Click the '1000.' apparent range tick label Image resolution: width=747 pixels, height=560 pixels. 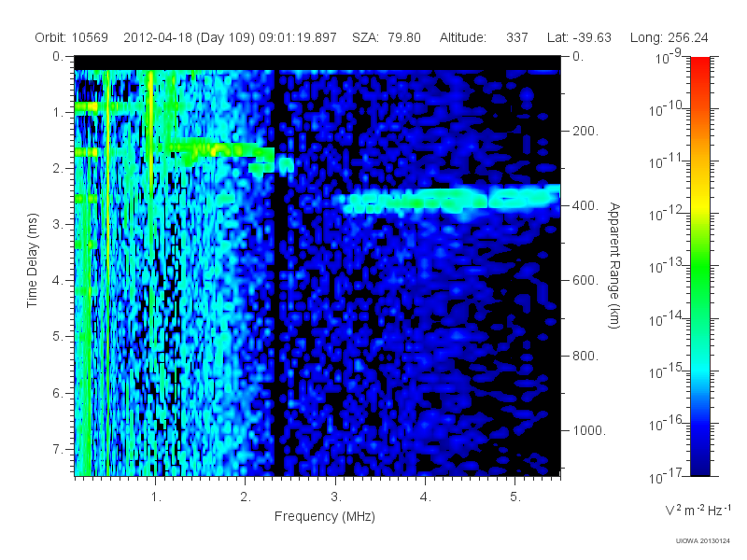pos(589,430)
